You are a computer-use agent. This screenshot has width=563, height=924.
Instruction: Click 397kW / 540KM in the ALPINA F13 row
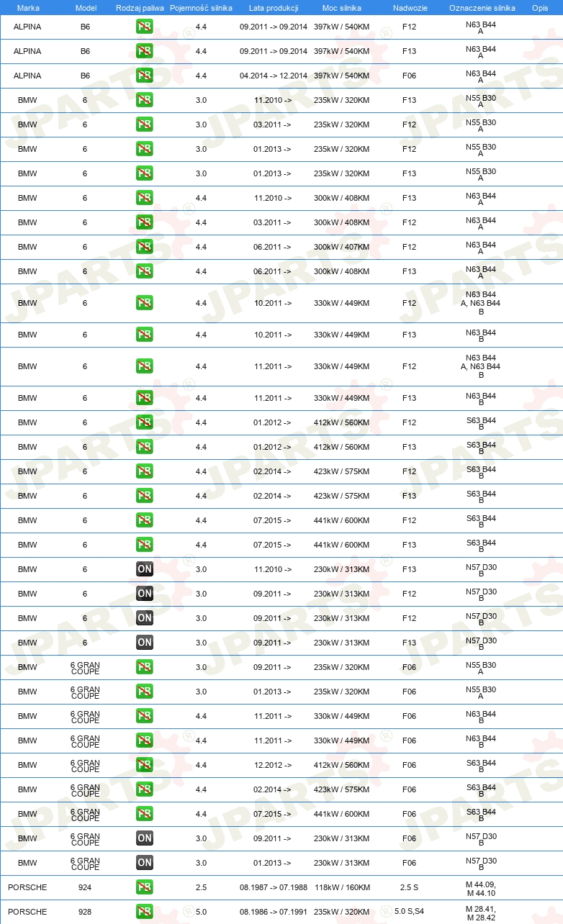[341, 52]
